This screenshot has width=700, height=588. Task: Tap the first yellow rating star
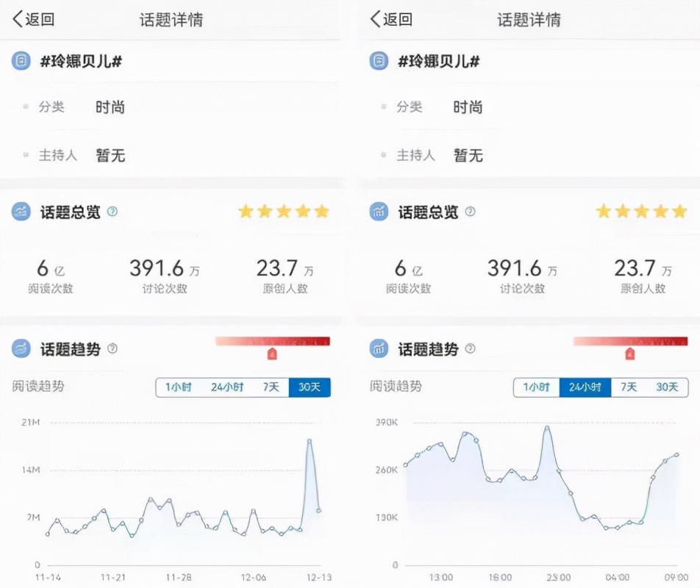pos(245,211)
